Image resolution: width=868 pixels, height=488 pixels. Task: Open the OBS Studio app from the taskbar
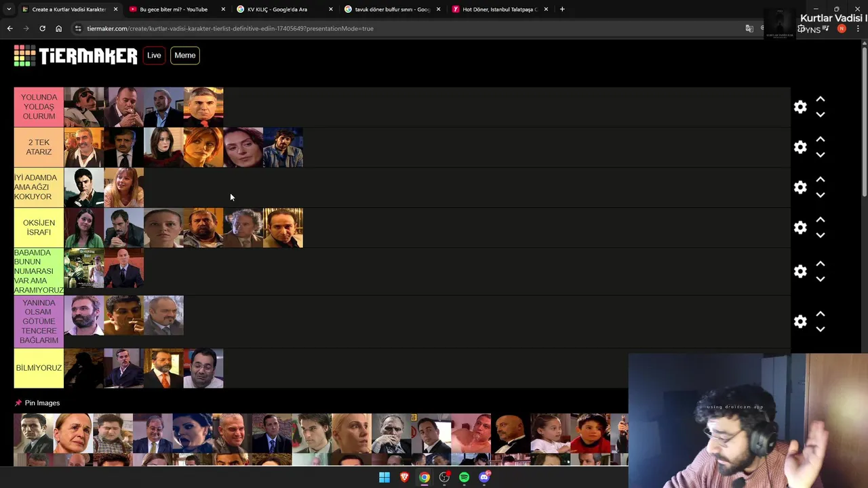click(x=444, y=477)
